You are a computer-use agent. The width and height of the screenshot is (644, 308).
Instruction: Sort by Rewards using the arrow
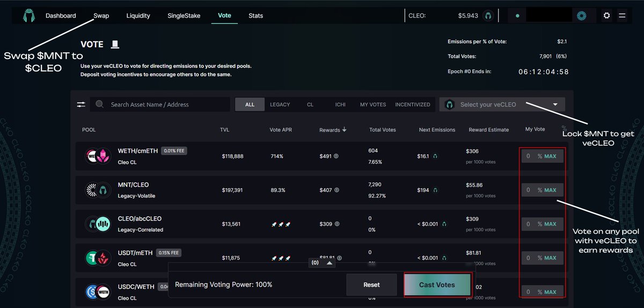point(344,129)
